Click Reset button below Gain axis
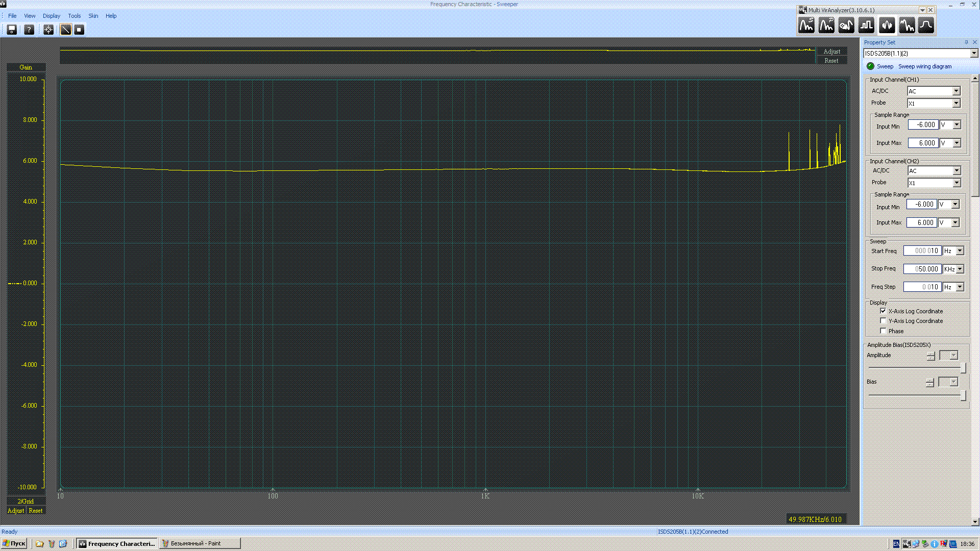 pos(36,511)
